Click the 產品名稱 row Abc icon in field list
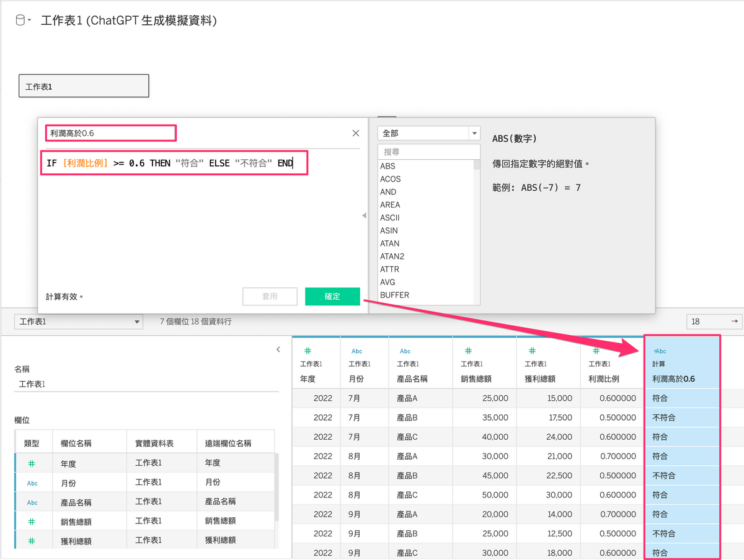This screenshot has width=744, height=560. [32, 502]
